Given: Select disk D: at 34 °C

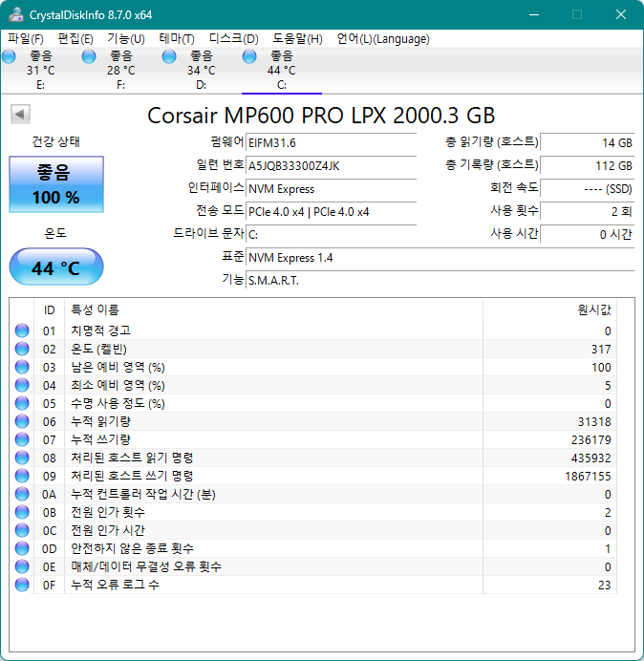Looking at the screenshot, I should pyautogui.click(x=202, y=70).
